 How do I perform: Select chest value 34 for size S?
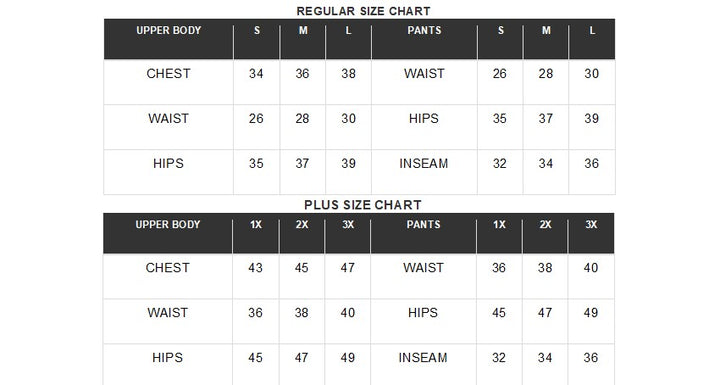(256, 74)
